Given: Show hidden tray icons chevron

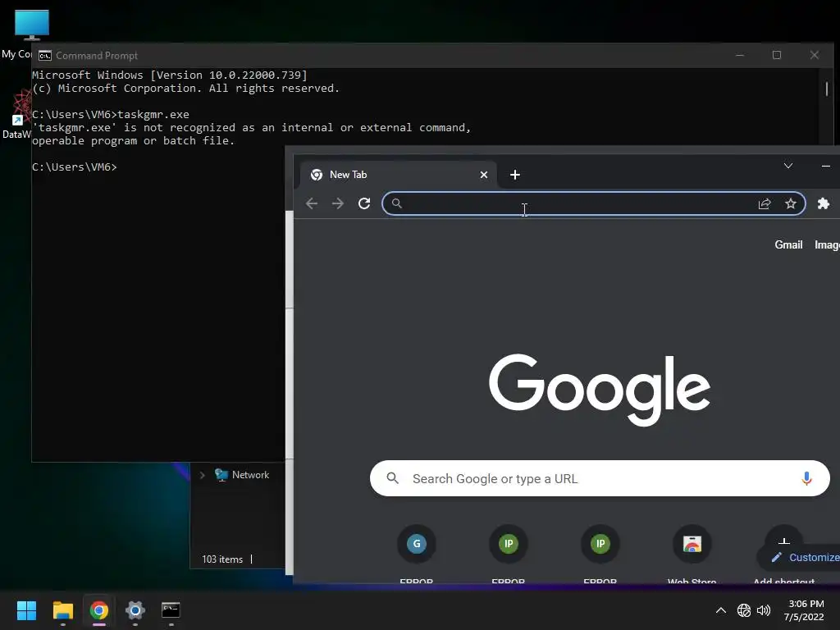Looking at the screenshot, I should [x=721, y=610].
